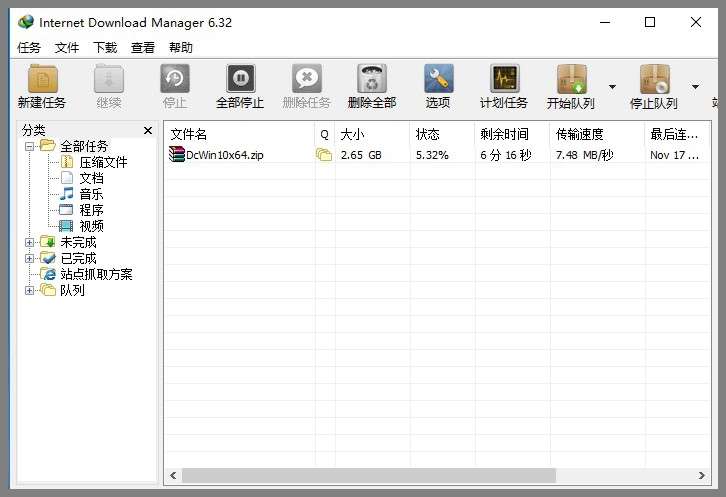726x497 pixels.
Task: Open the 查看 menu
Action: tap(143, 47)
